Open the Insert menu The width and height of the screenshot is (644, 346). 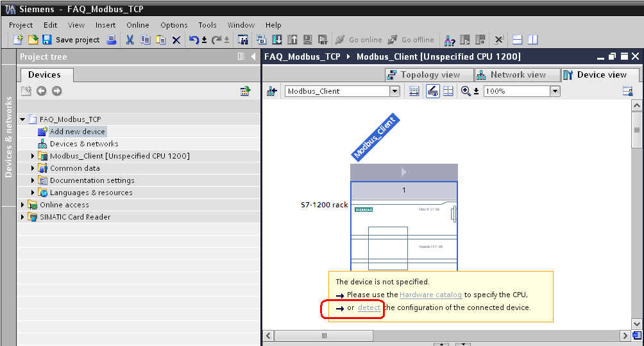106,25
